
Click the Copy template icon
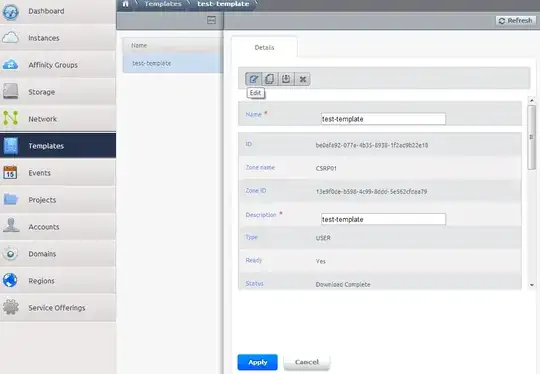(270, 79)
